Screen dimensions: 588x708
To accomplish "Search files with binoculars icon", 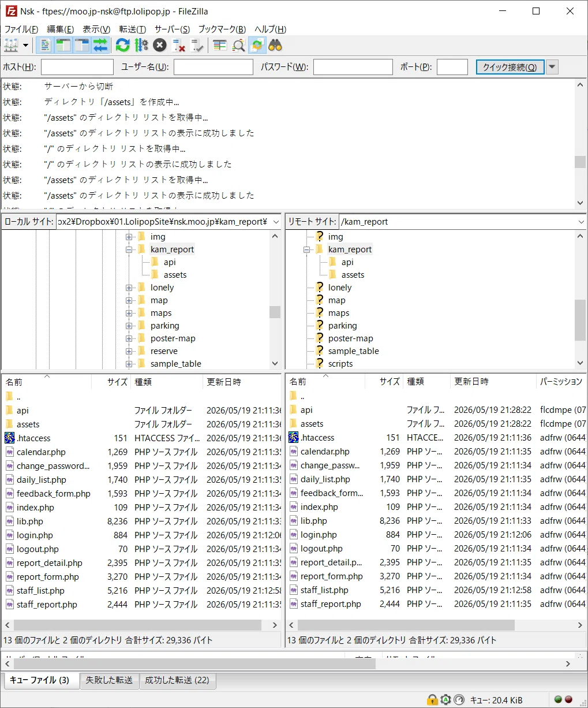I will tap(275, 46).
